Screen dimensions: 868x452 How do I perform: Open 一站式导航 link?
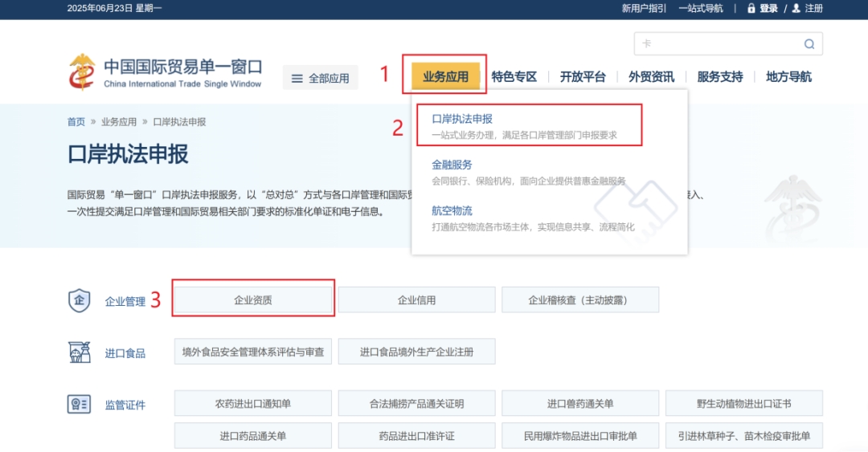tap(701, 8)
